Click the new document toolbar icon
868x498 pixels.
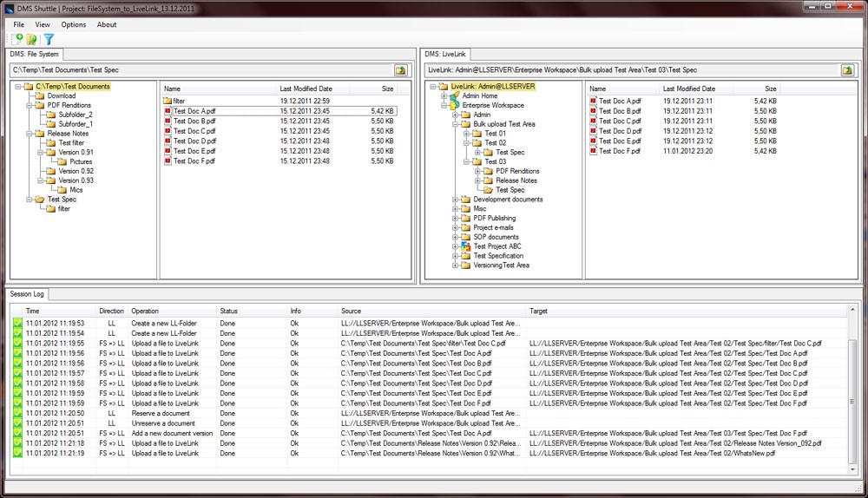point(17,39)
